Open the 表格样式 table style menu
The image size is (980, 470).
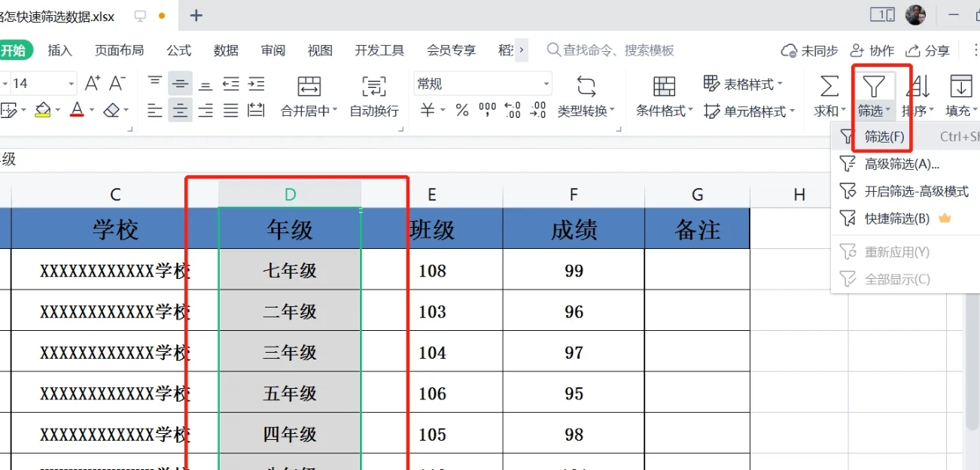(743, 83)
